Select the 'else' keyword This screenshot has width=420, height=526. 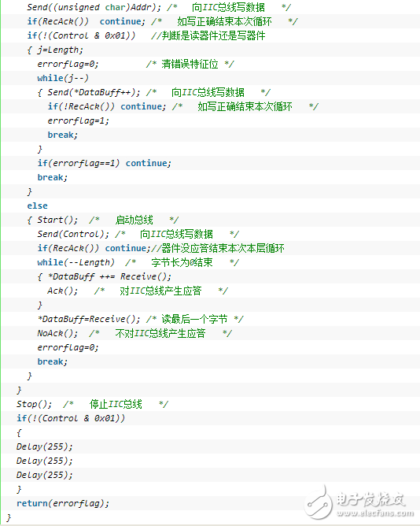tap(37, 206)
